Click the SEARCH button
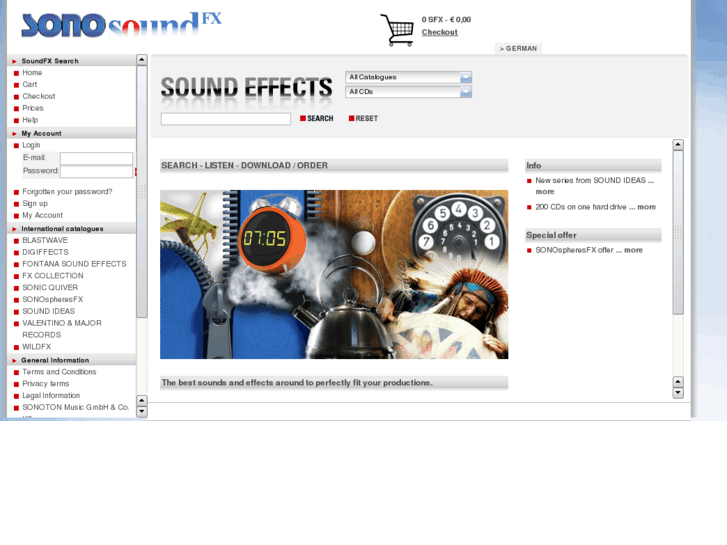Viewport: 727px width, 545px height. [317, 118]
